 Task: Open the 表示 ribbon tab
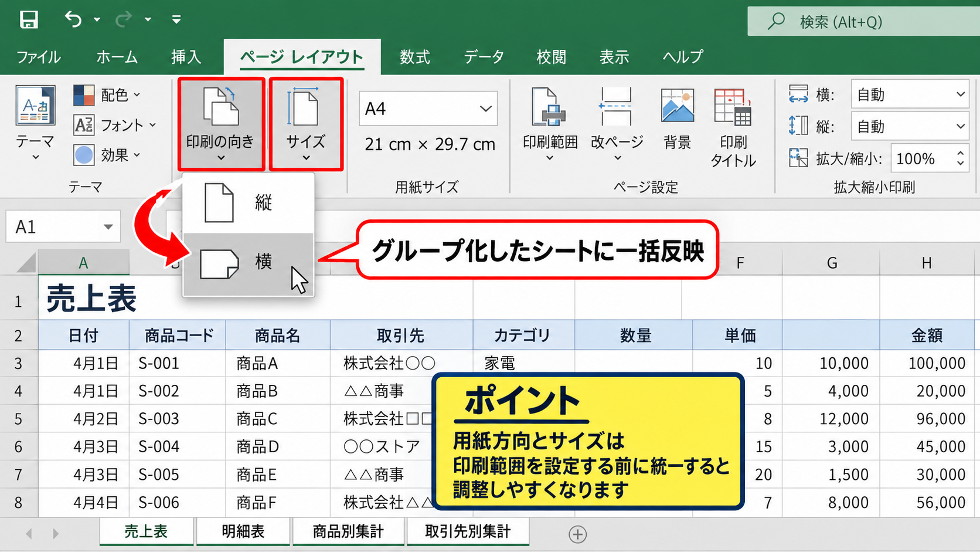[614, 57]
